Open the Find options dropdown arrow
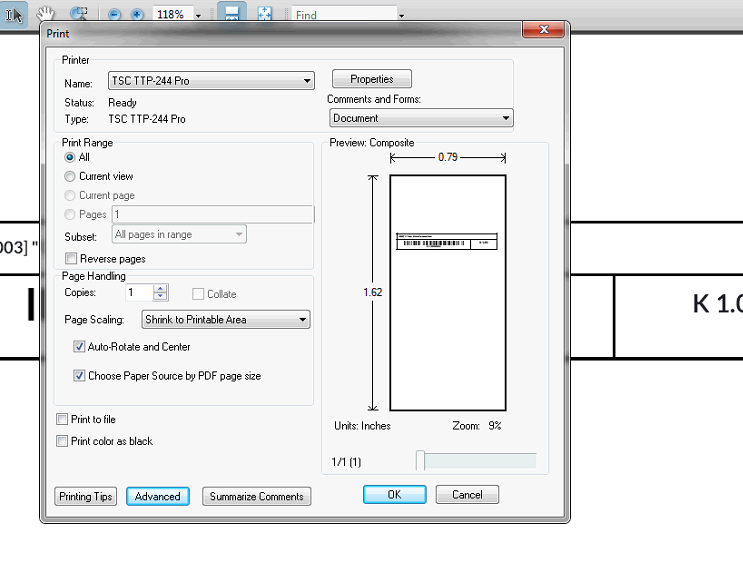 [x=402, y=16]
